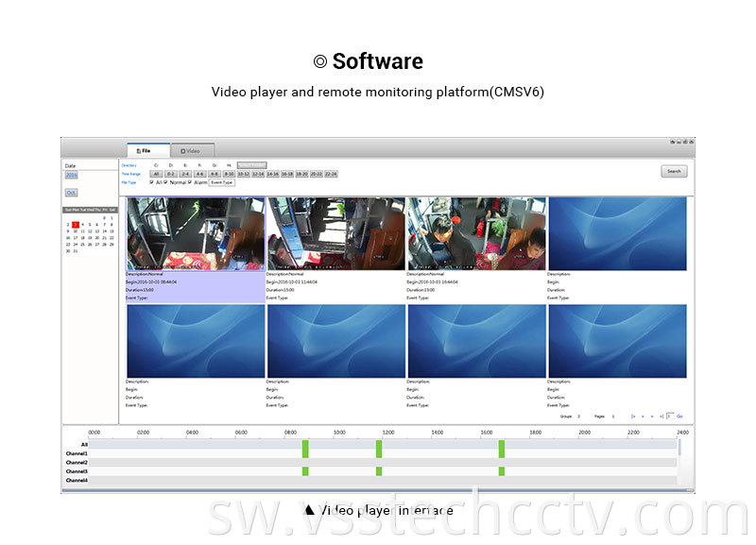Select the 8-10 time range button
756x545 pixels.
[229, 174]
